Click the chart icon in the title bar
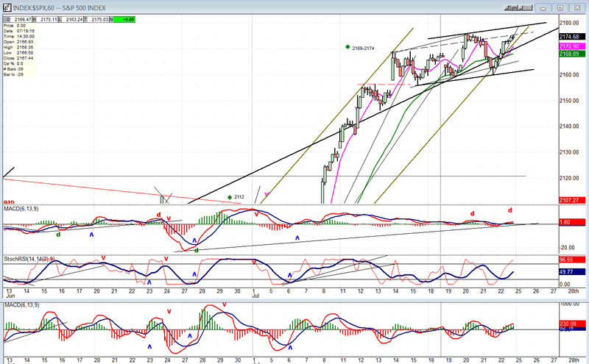The image size is (589, 364). coord(6,7)
